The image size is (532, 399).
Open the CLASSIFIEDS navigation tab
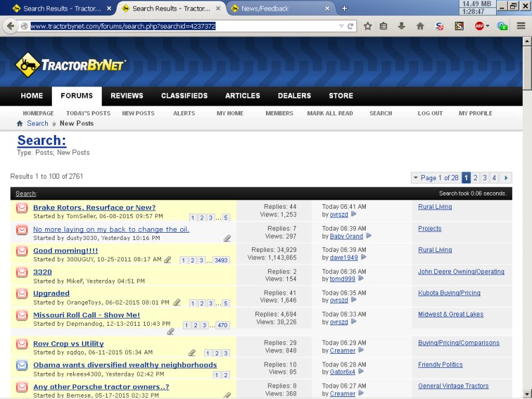[184, 96]
